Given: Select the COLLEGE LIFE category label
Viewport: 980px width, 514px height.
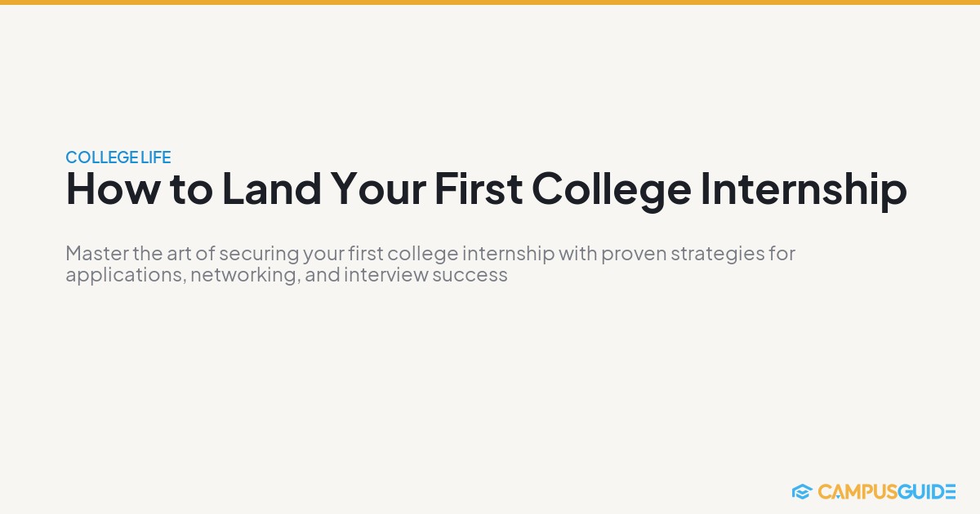Looking at the screenshot, I should [118, 157].
